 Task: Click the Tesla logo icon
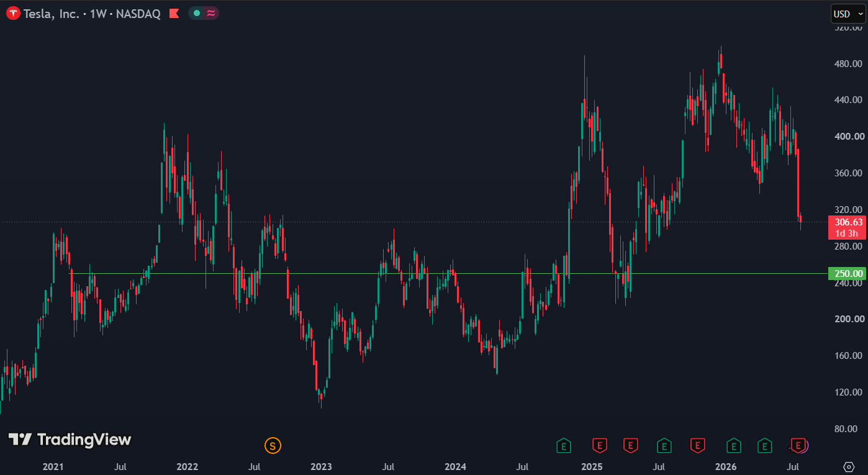coord(13,13)
